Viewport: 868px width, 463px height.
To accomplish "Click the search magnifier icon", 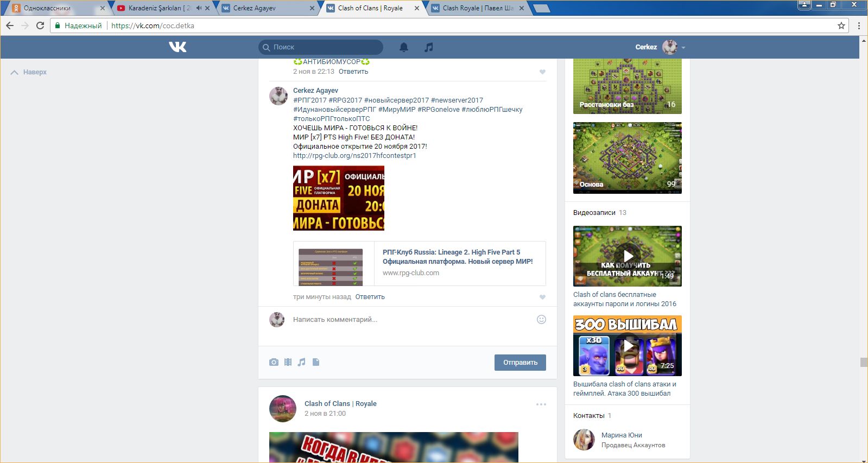I will point(266,47).
